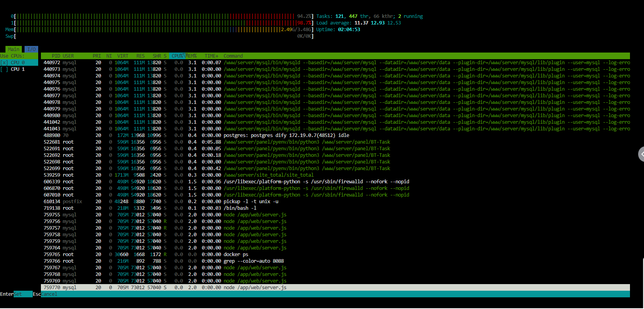Image resolution: width=644 pixels, height=309 pixels.
Task: Open the I/O tab
Action: tap(32, 49)
